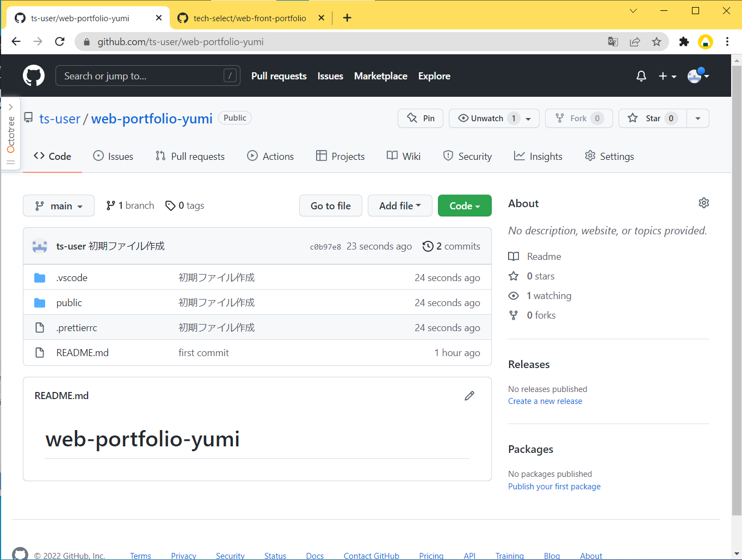Click Create a new release link
Image resolution: width=742 pixels, height=560 pixels.
click(x=545, y=401)
